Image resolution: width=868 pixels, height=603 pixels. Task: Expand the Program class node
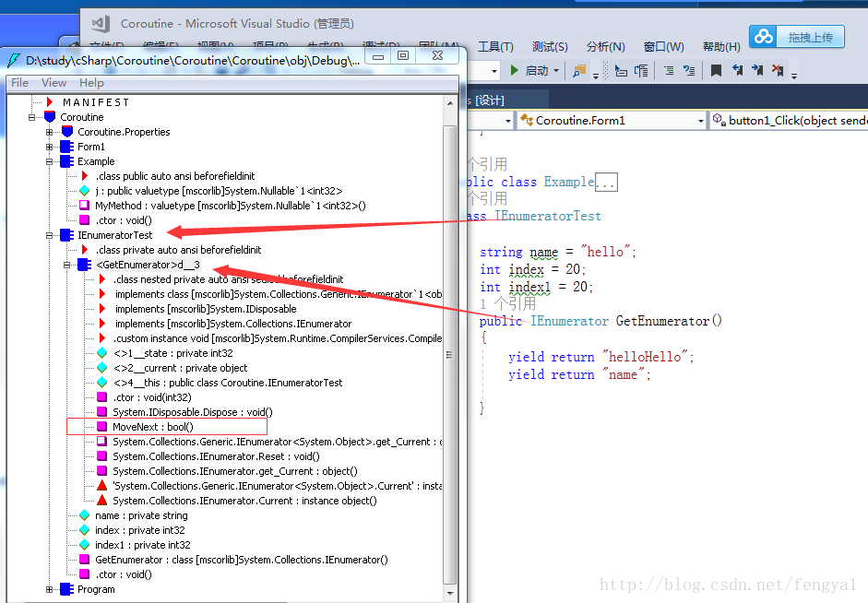point(49,589)
